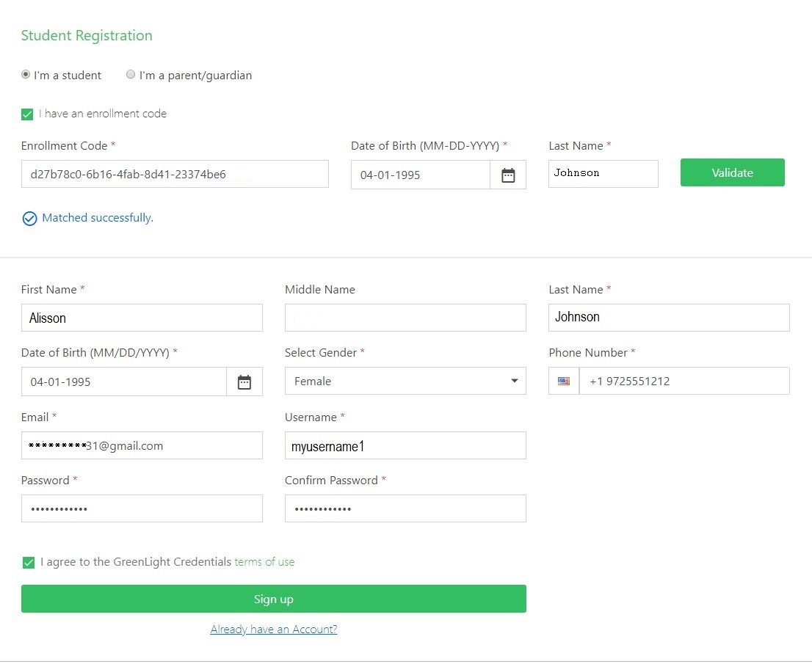812x664 pixels.
Task: Open calendar picker beside enrollment Date of Birth
Action: click(508, 175)
